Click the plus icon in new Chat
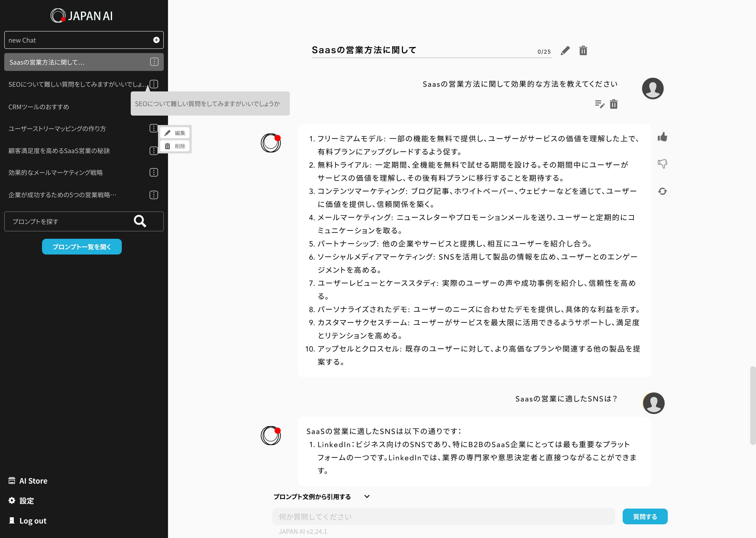Viewport: 756px width, 538px height. tap(156, 40)
